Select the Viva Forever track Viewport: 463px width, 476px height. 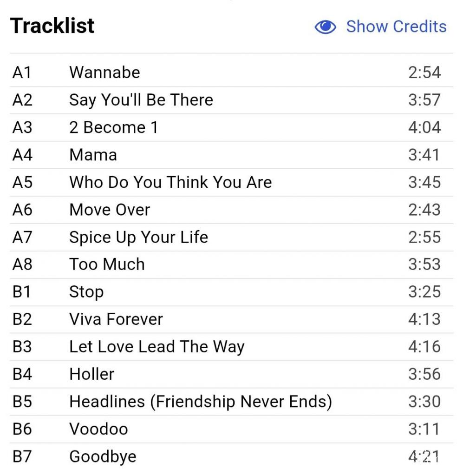116,319
